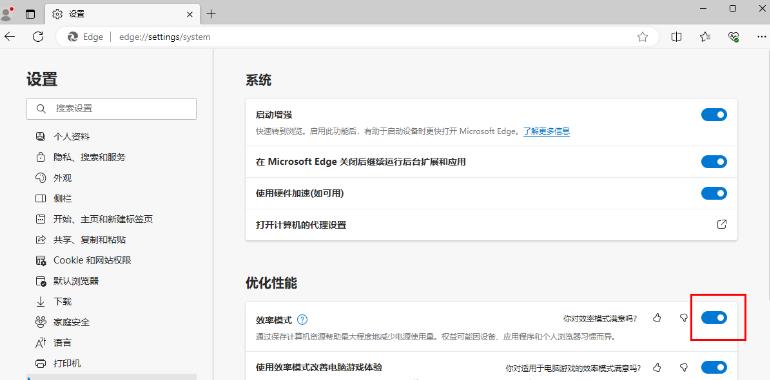Click the Cookie permissions sidebar icon
The image size is (770, 380).
pyautogui.click(x=40, y=260)
